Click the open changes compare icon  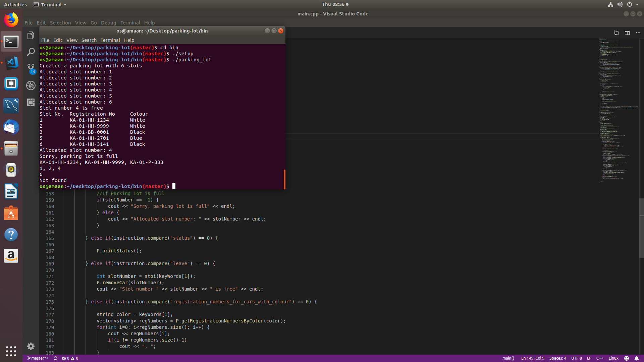(x=616, y=33)
